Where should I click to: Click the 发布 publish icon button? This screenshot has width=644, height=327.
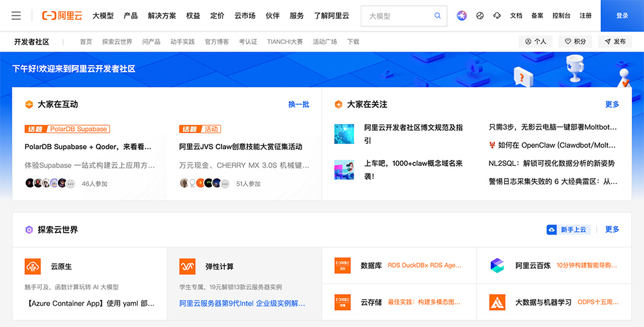[x=615, y=41]
